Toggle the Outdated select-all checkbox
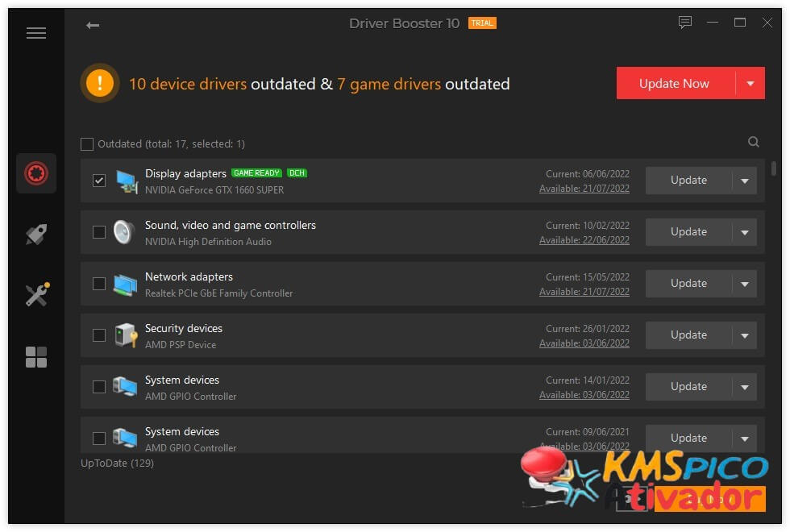This screenshot has height=532, width=790. (x=87, y=144)
